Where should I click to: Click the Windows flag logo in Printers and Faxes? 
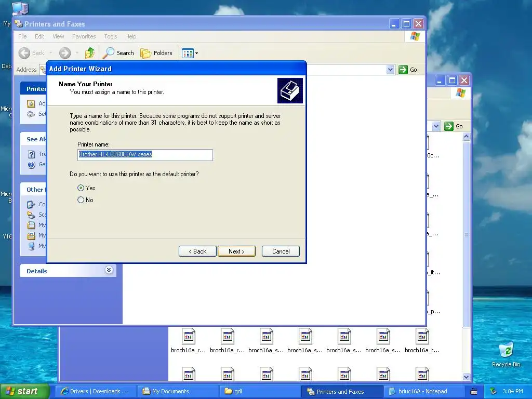pos(415,36)
